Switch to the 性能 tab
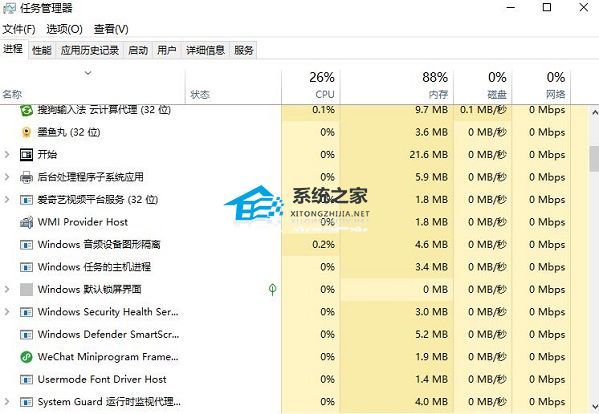Screen dimensions: 599x414 tap(42, 50)
